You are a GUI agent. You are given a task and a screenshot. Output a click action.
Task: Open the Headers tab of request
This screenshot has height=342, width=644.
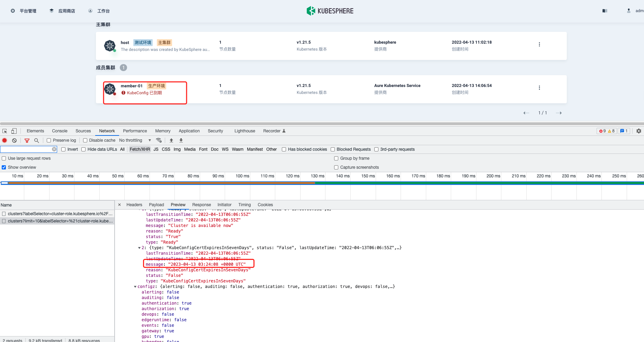click(x=134, y=205)
